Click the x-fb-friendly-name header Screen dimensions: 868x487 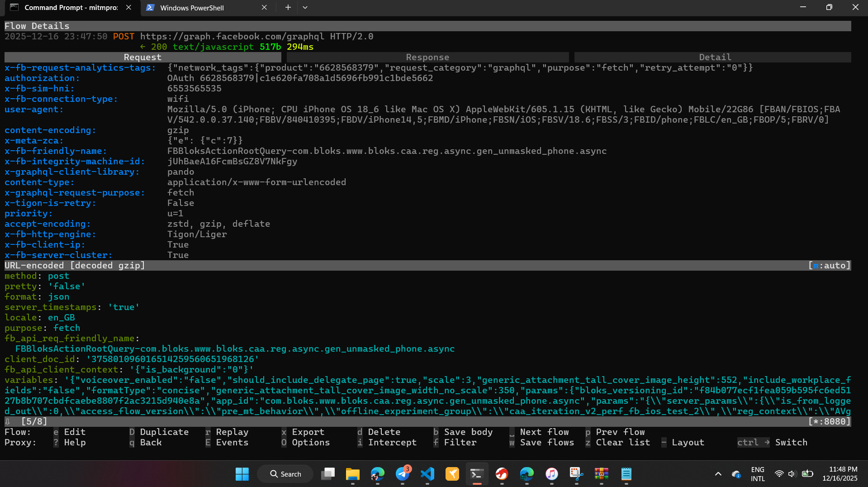pos(56,151)
